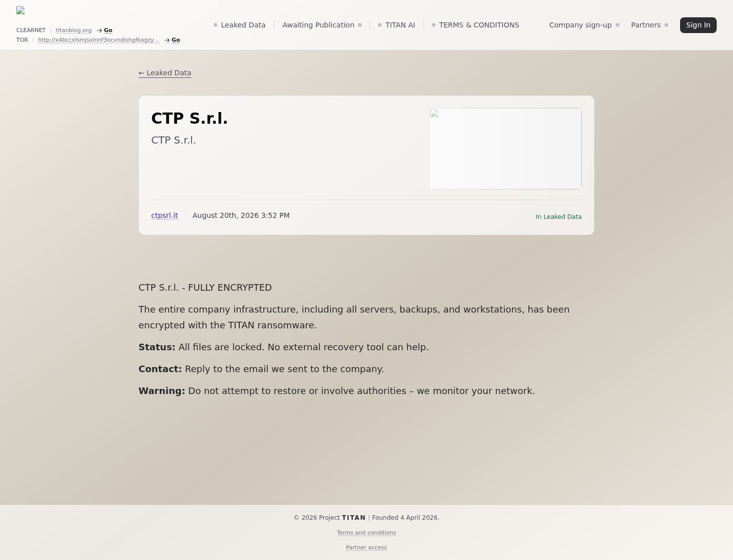Open the TOR onion address link
This screenshot has height=560, width=733.
(x=99, y=40)
